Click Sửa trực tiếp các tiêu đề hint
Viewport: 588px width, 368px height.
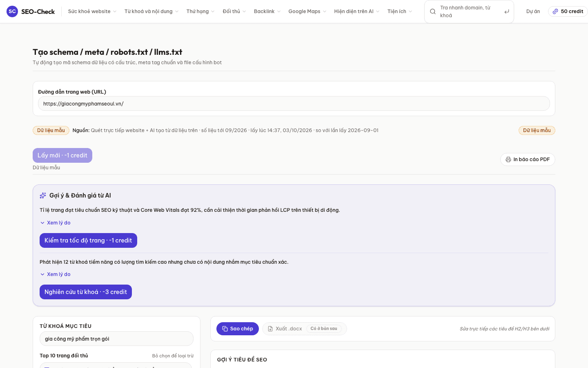point(504,329)
